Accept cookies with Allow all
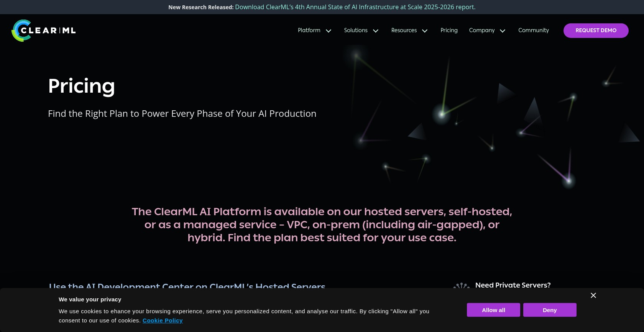 pyautogui.click(x=493, y=310)
